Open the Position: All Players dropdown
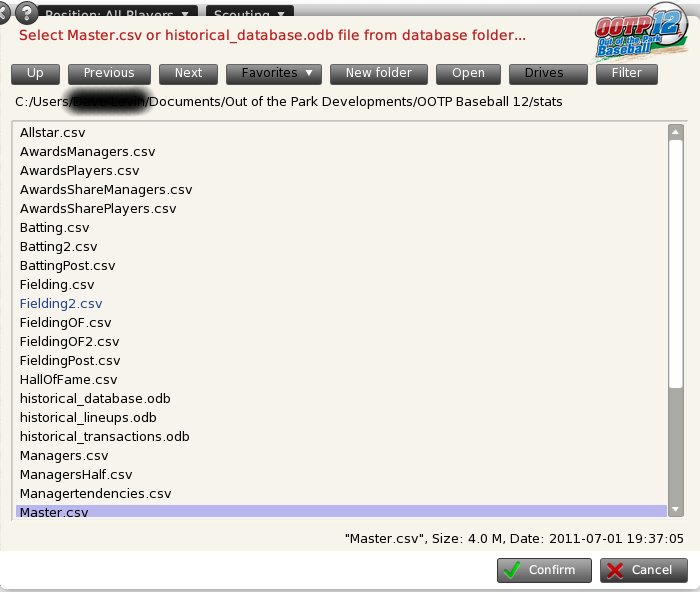Image resolution: width=700 pixels, height=592 pixels. tap(117, 12)
